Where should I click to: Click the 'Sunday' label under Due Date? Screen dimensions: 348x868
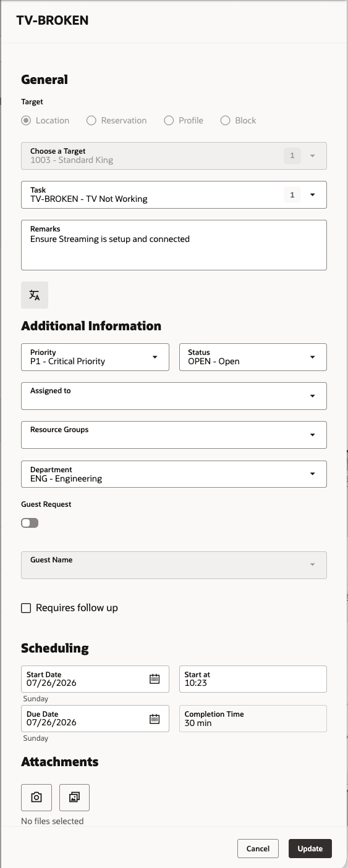point(36,738)
